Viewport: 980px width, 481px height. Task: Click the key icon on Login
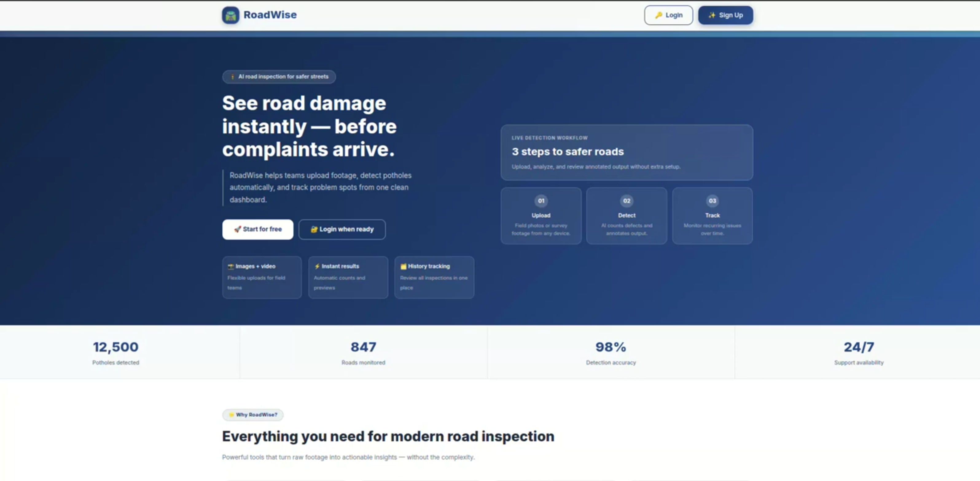pyautogui.click(x=658, y=15)
